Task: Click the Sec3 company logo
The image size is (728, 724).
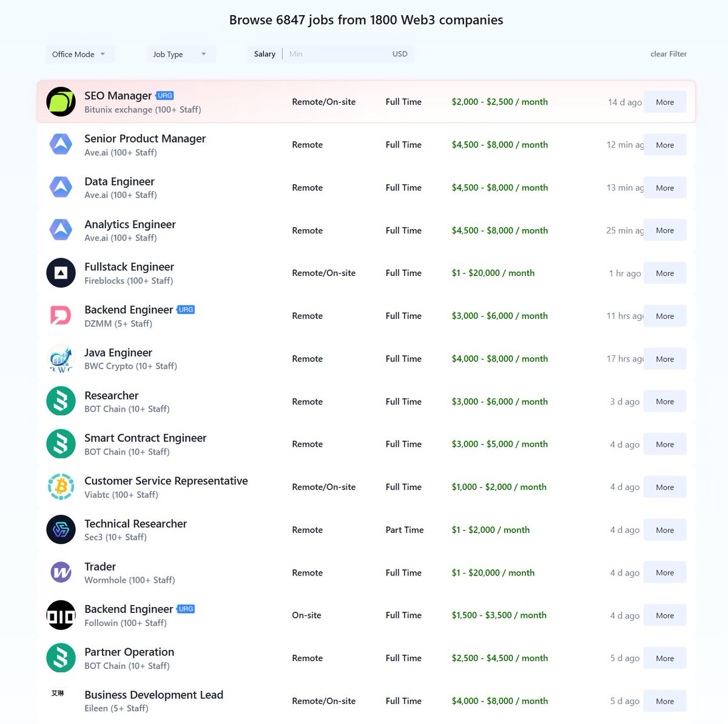Action: pos(61,530)
